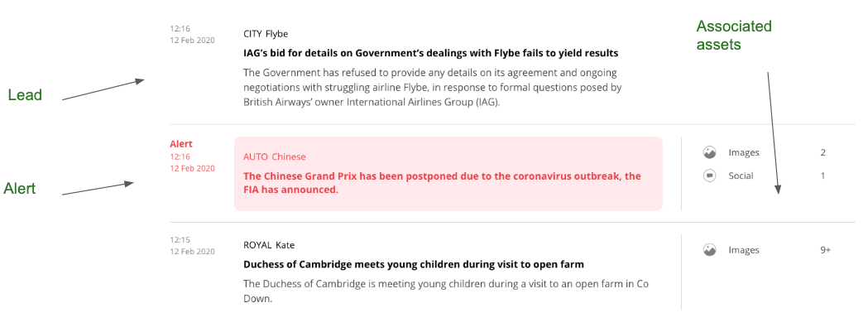Click the 9+ image count for the Kate story
Image resolution: width=868 pixels, height=332 pixels.
point(825,249)
